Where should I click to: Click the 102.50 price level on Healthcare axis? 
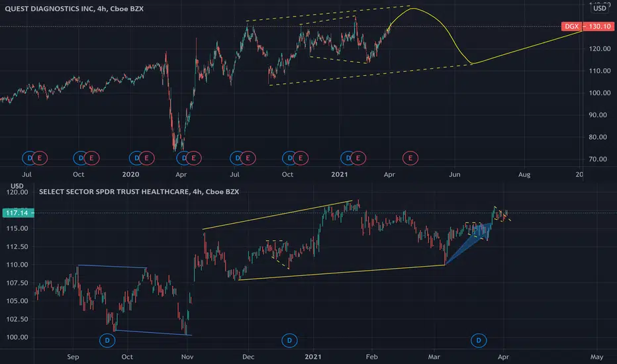pyautogui.click(x=17, y=319)
